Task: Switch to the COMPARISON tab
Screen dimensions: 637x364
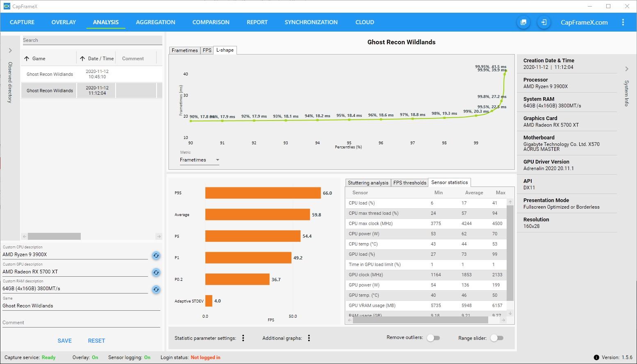Action: point(211,22)
